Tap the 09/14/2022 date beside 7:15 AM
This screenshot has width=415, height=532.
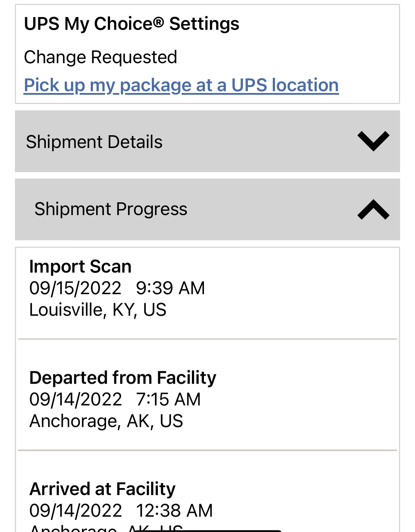tap(76, 399)
